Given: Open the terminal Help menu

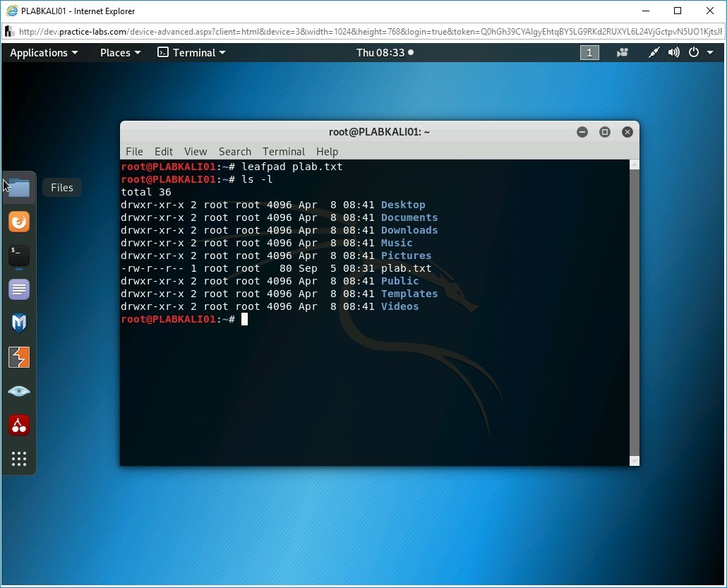Looking at the screenshot, I should click(327, 152).
